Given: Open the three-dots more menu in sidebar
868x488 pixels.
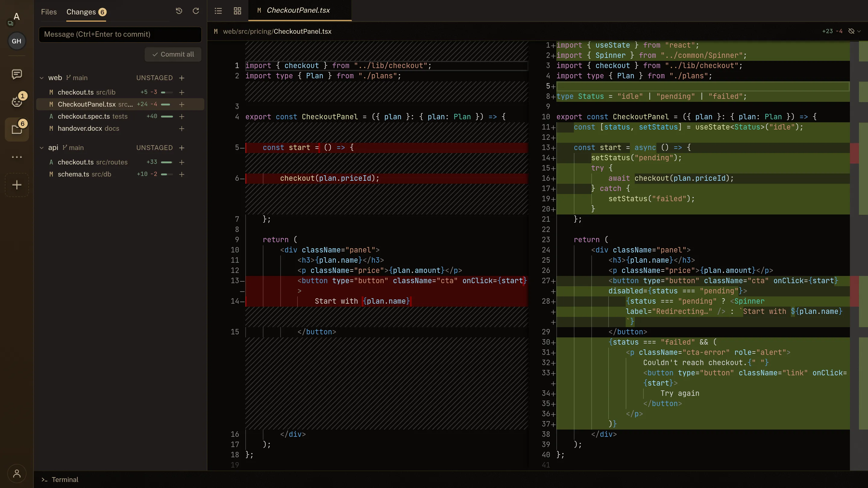Looking at the screenshot, I should click(x=17, y=157).
